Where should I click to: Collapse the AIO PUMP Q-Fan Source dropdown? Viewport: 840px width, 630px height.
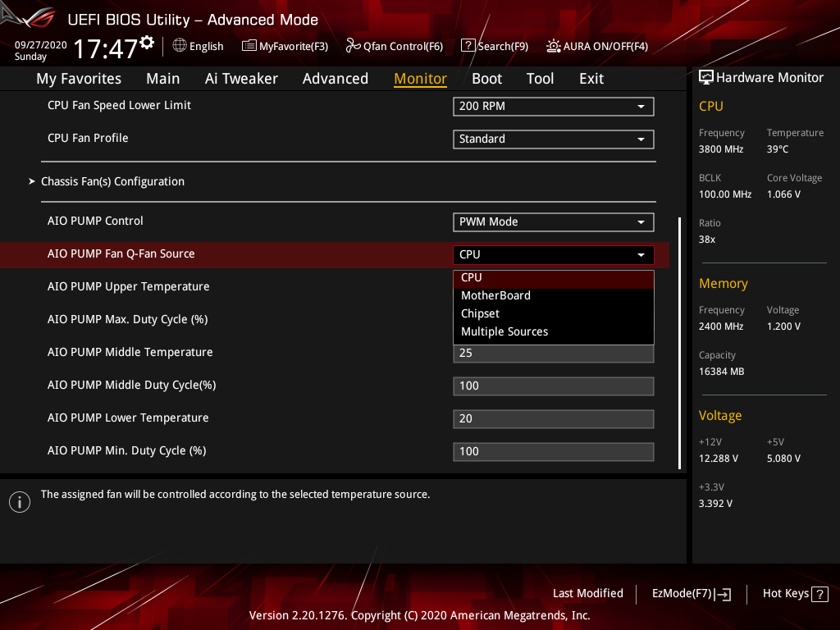554,254
